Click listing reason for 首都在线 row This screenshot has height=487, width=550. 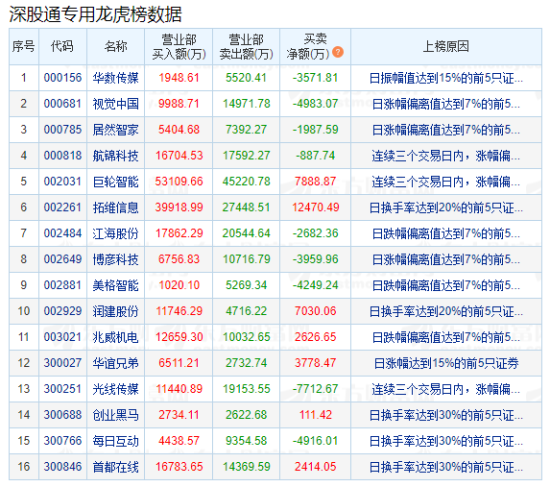point(446,467)
